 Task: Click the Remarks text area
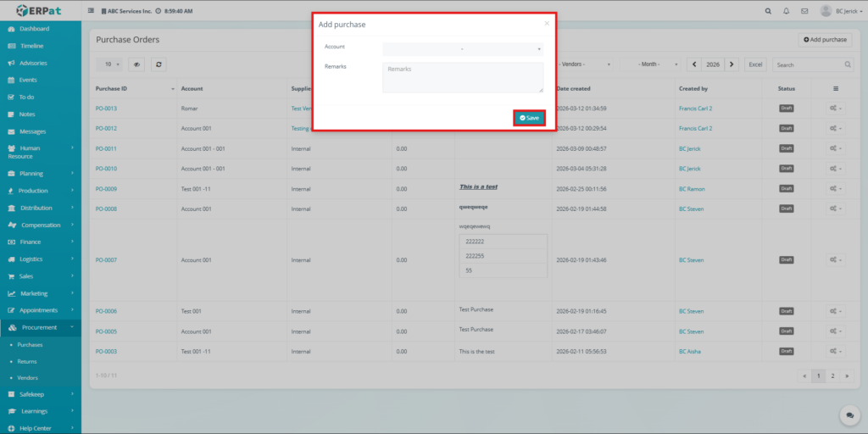click(462, 77)
